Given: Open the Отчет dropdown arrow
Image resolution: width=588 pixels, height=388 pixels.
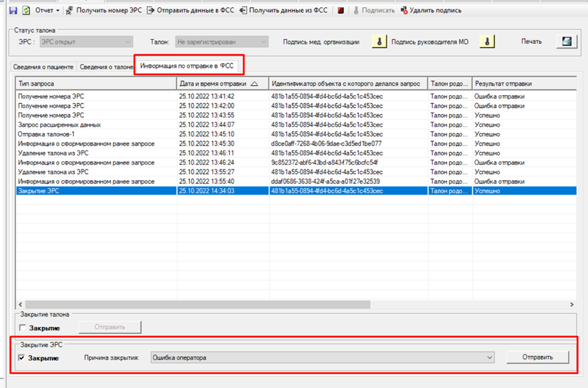Looking at the screenshot, I should point(58,11).
